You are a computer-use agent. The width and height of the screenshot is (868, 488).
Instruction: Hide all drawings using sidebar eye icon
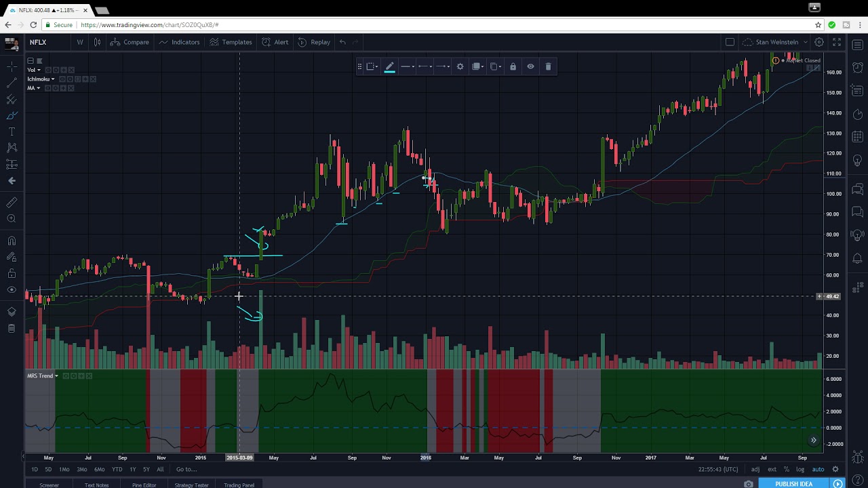tap(12, 289)
